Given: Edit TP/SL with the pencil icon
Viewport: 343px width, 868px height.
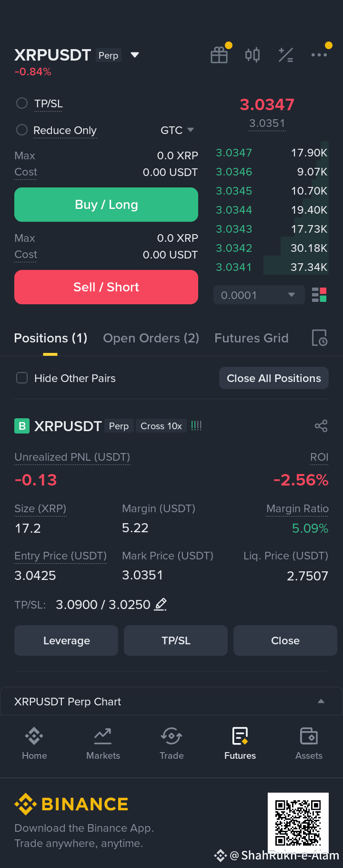Looking at the screenshot, I should [161, 604].
